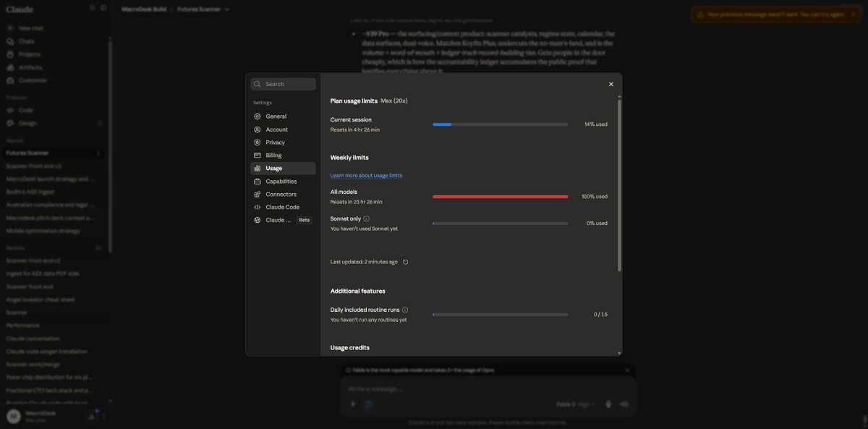Click 'Usage credits' heading
Image resolution: width=868 pixels, height=429 pixels.
[350, 348]
